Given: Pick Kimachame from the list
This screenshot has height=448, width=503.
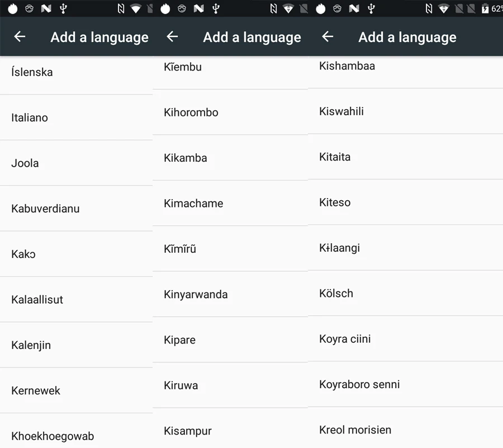Looking at the screenshot, I should click(230, 203).
